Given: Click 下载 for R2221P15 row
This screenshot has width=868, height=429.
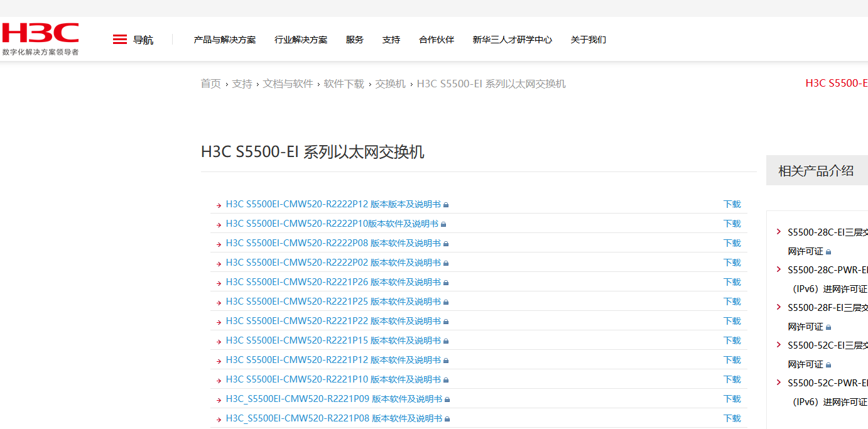Looking at the screenshot, I should coord(732,340).
